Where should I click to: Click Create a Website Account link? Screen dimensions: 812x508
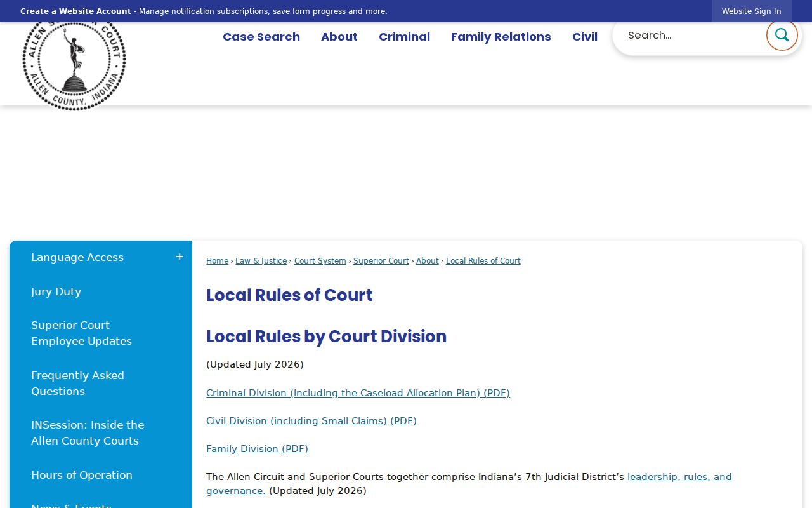75,11
